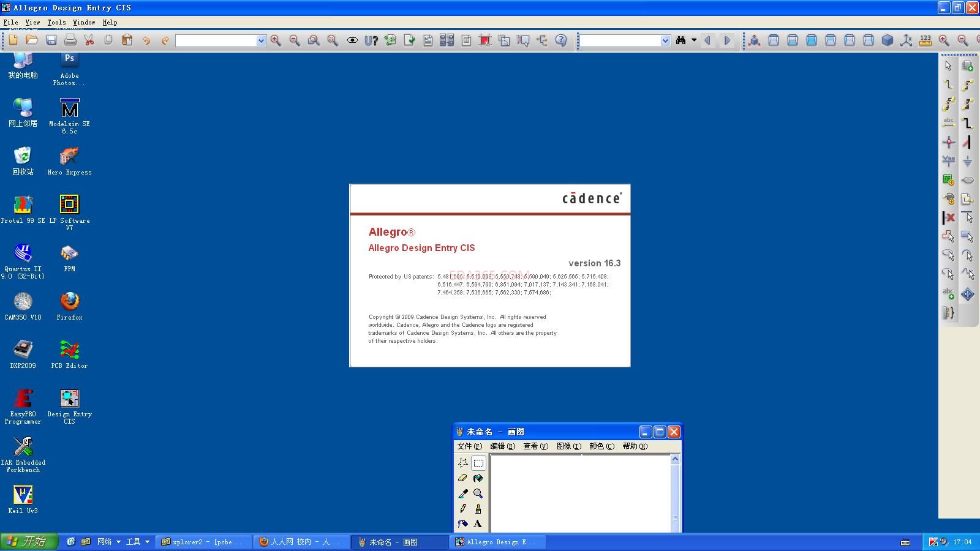Image resolution: width=980 pixels, height=551 pixels.
Task: Click the Modelsim SE desktop icon
Action: 69,116
